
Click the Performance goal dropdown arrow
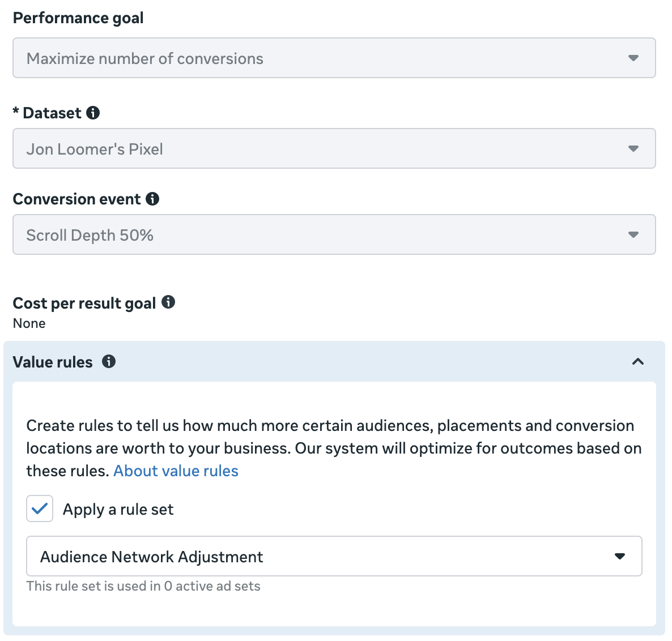(633, 58)
